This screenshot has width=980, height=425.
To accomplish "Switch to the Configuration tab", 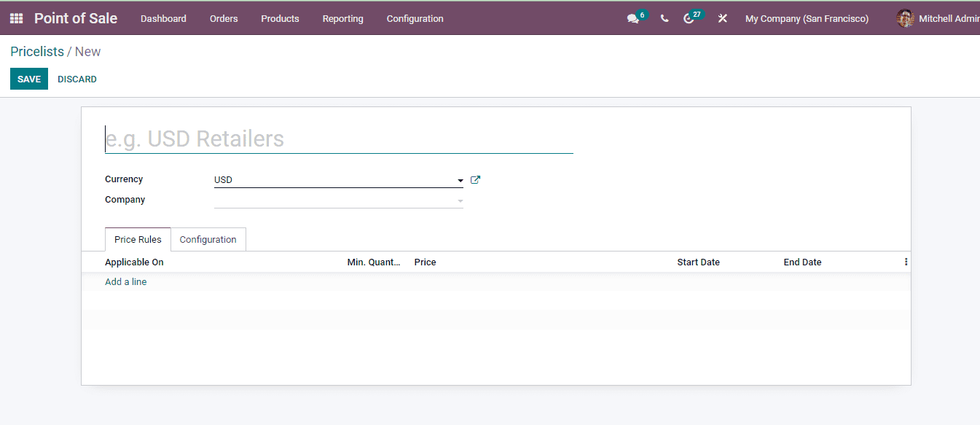I will pos(208,240).
